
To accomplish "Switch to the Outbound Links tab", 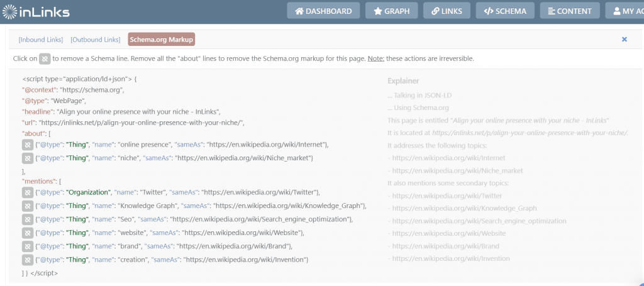I will point(96,40).
